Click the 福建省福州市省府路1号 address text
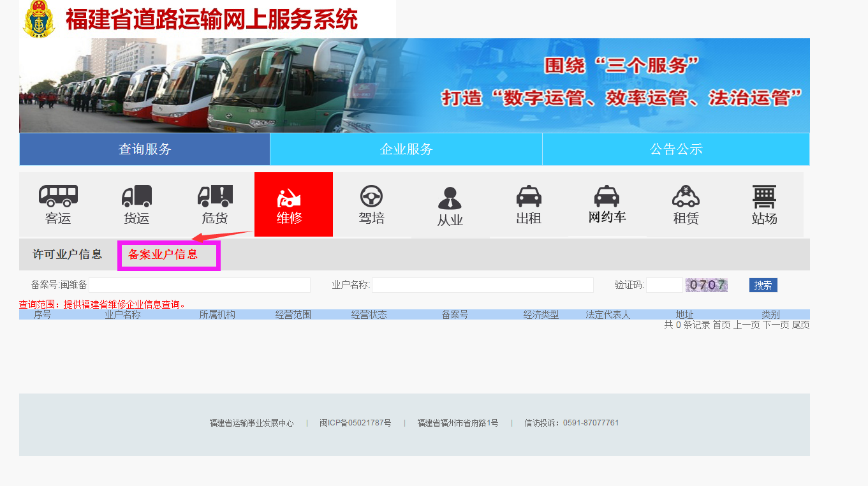The image size is (868, 486). coord(458,423)
